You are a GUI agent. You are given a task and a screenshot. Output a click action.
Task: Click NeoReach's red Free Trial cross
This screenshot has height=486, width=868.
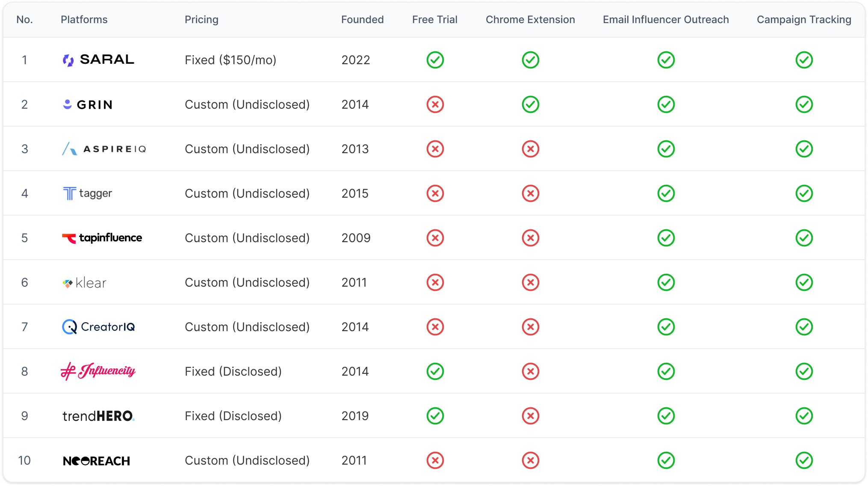pyautogui.click(x=435, y=460)
